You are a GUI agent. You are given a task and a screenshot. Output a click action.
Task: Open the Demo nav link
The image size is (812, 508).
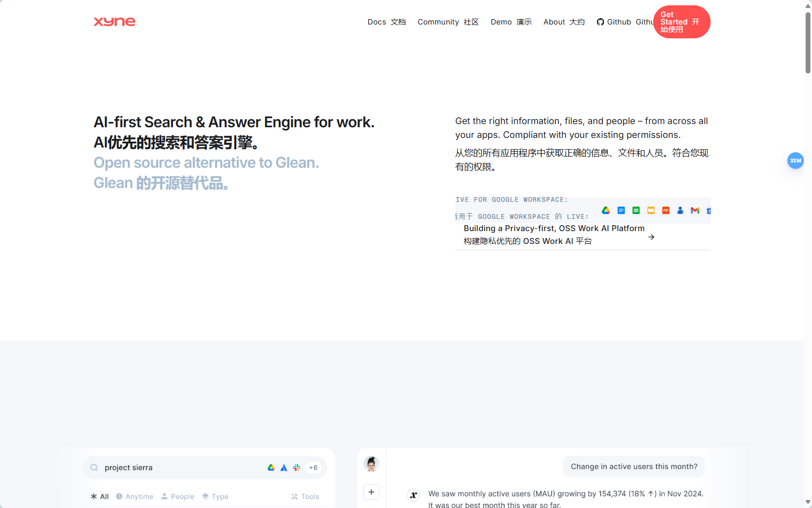pyautogui.click(x=511, y=22)
